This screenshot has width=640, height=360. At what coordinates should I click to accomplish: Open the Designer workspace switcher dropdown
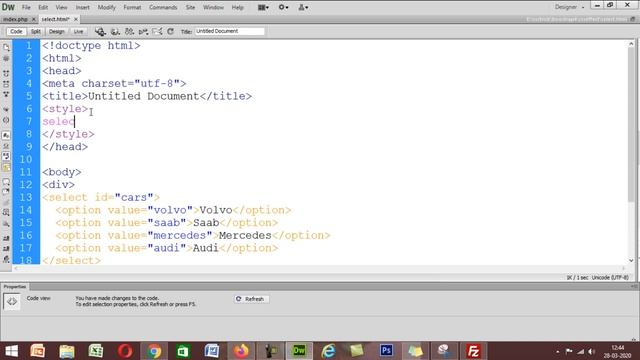(x=569, y=7)
